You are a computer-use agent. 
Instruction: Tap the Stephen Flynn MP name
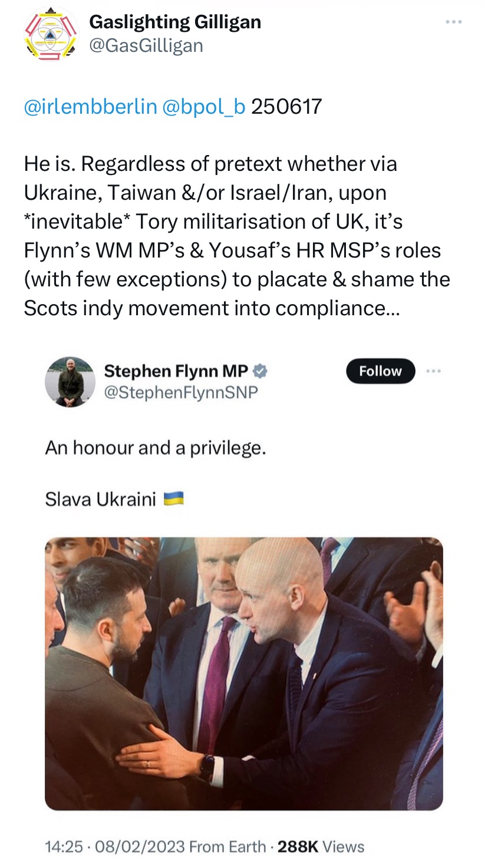pos(176,371)
